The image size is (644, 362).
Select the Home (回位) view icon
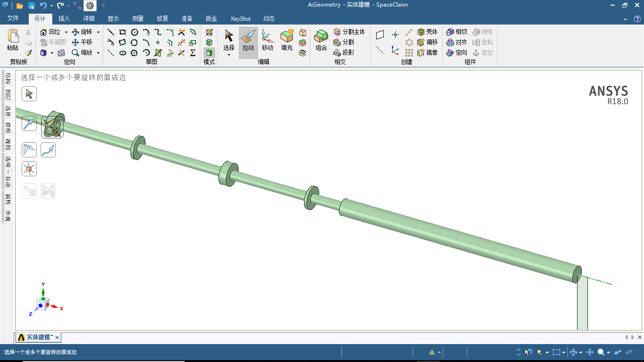[x=44, y=32]
